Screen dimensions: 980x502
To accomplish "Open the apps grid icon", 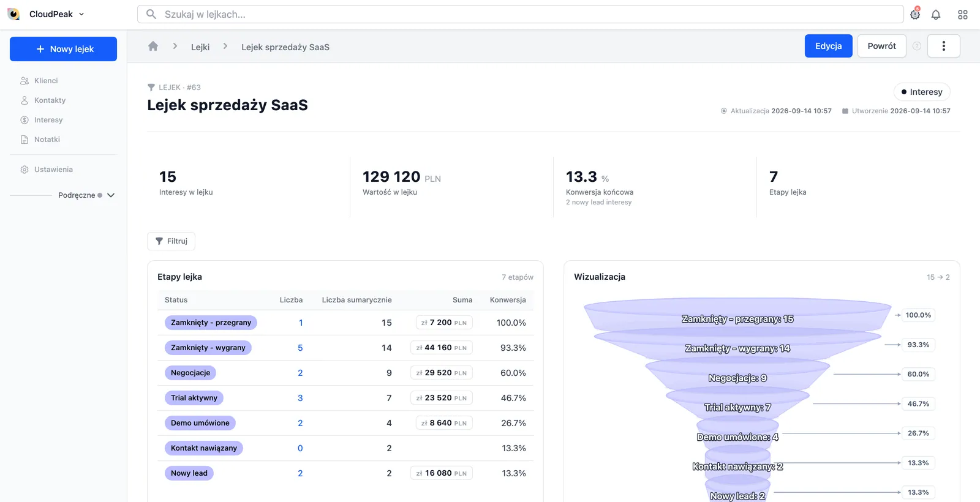I will click(963, 15).
